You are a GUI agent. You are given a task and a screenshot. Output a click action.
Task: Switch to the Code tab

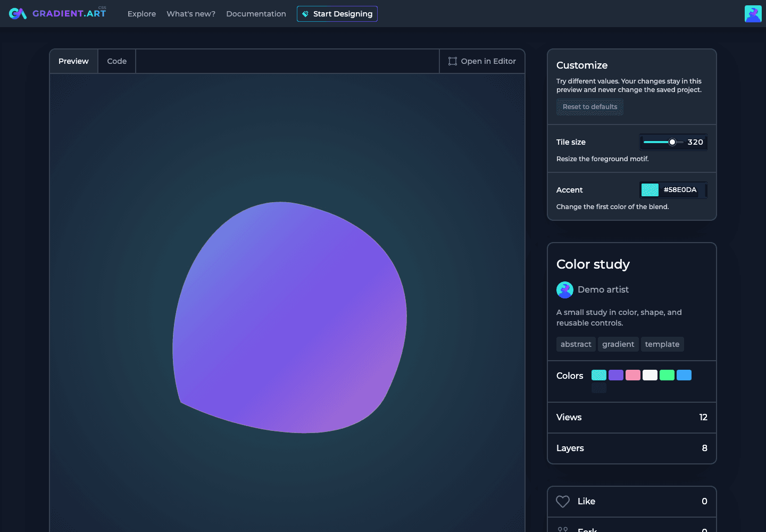[x=117, y=61]
